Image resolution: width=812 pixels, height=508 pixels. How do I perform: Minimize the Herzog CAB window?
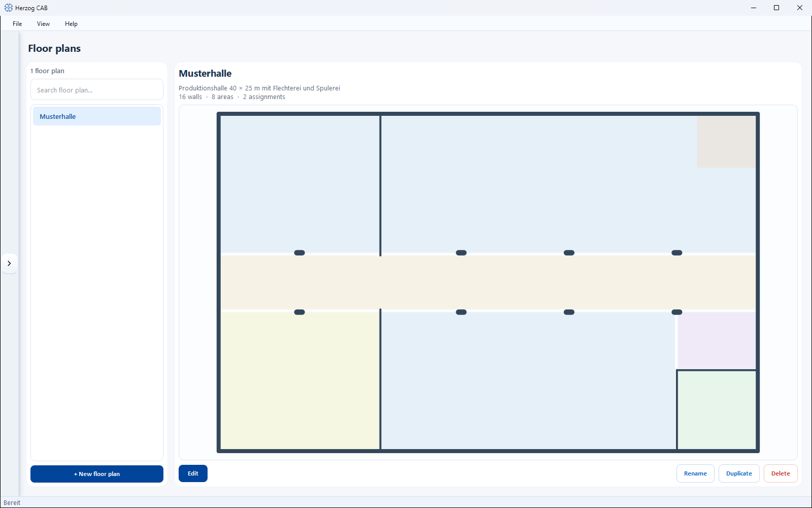(754, 8)
